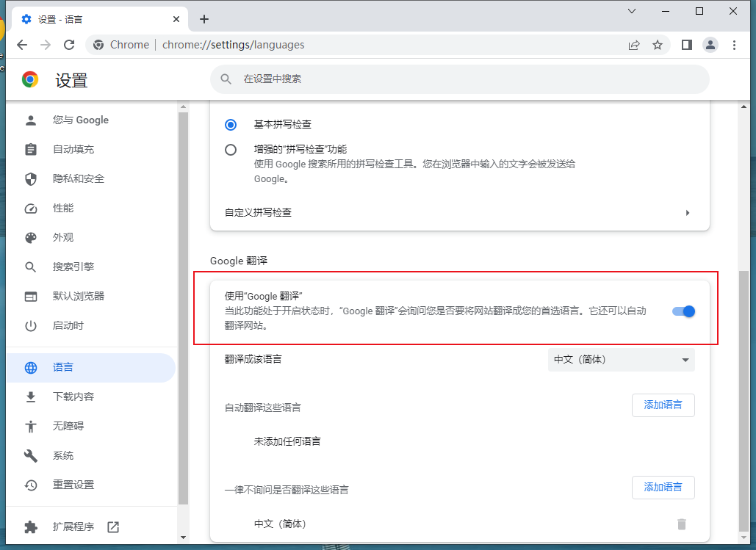Open 搜索引擎 settings section

[x=92, y=267]
